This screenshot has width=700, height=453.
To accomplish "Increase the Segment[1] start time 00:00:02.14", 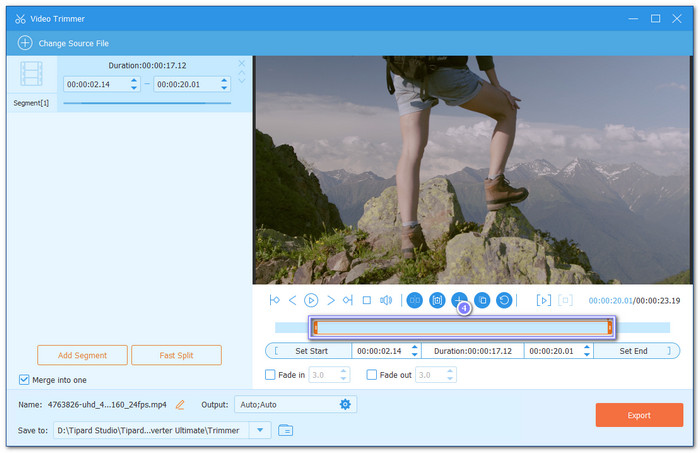I will pos(134,81).
